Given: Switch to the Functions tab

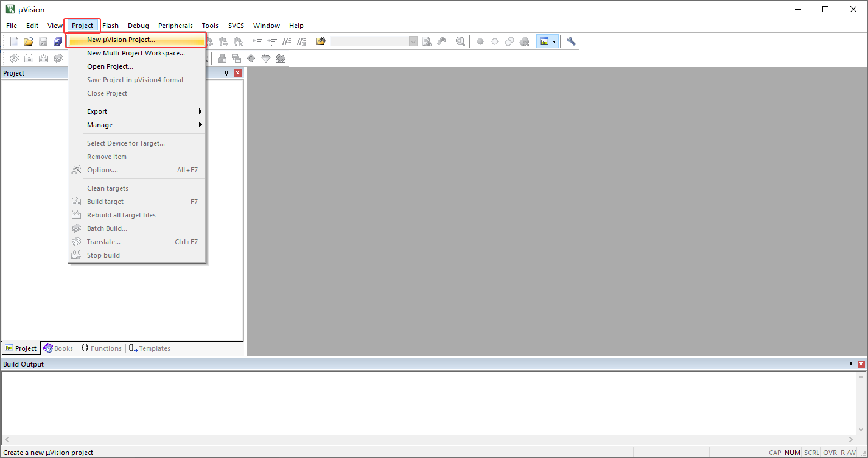Looking at the screenshot, I should (102, 348).
